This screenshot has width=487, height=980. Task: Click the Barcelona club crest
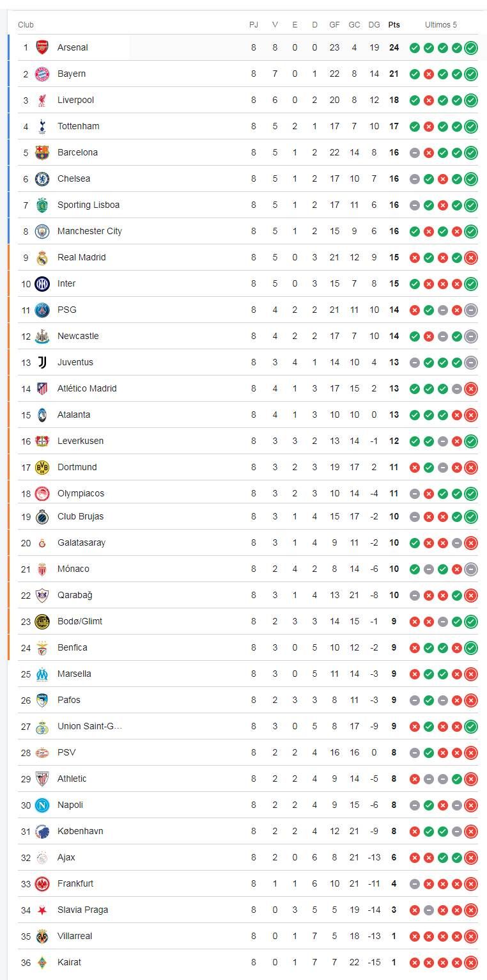pyautogui.click(x=42, y=152)
